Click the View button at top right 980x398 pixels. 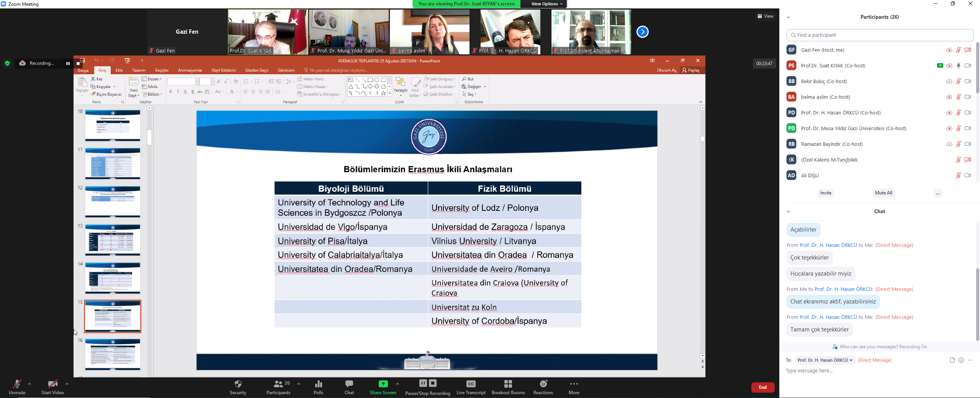pyautogui.click(x=765, y=16)
